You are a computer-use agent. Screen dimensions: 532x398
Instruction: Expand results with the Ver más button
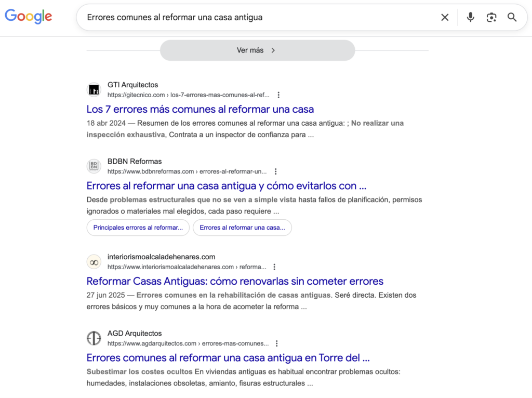tap(257, 50)
